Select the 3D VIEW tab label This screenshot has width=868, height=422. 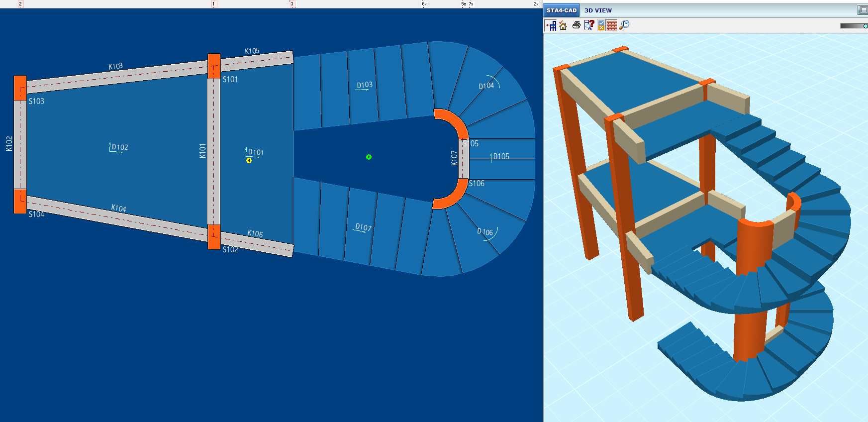point(598,10)
